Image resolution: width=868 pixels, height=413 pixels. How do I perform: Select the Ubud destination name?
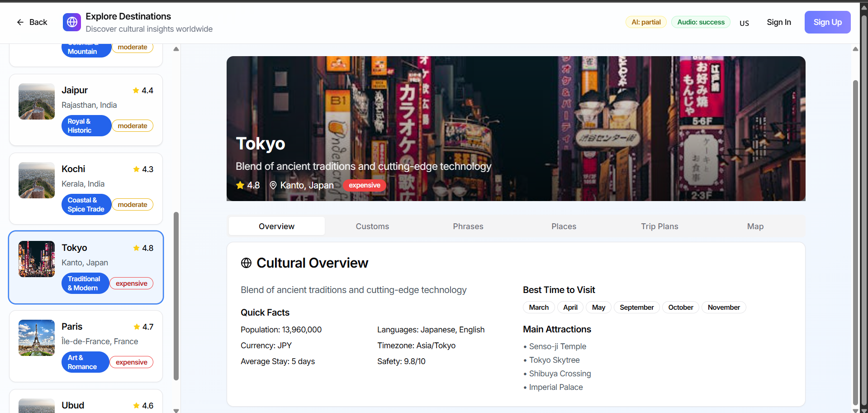pyautogui.click(x=73, y=405)
